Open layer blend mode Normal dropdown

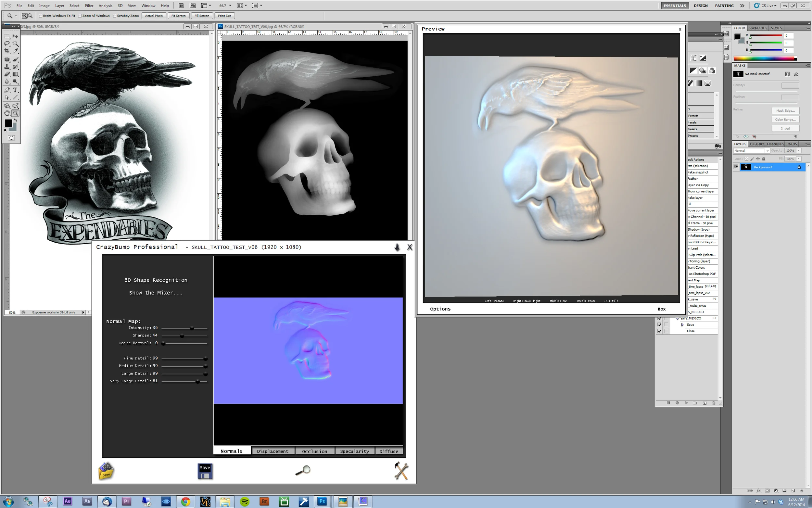[752, 150]
